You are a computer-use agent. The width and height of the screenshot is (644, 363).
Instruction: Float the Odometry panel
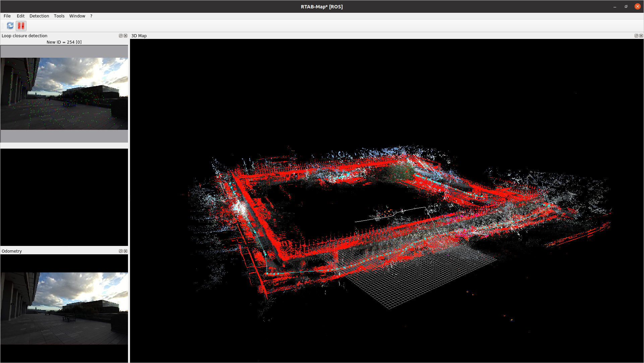click(121, 251)
